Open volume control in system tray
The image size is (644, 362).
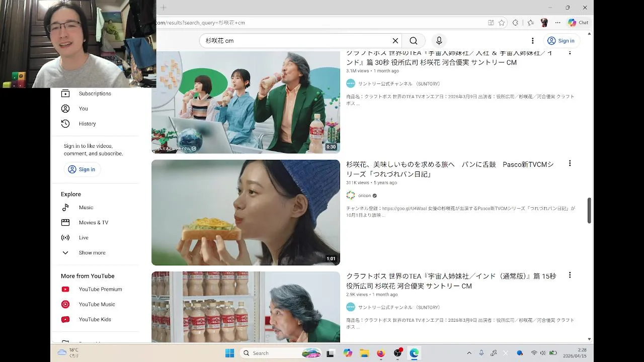(543, 353)
